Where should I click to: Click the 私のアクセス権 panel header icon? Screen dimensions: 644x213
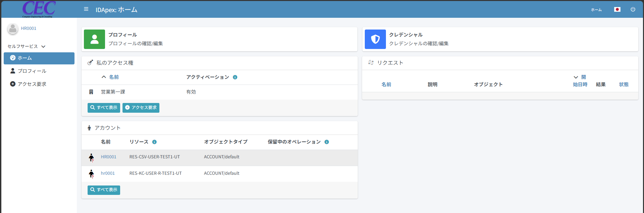click(x=90, y=63)
